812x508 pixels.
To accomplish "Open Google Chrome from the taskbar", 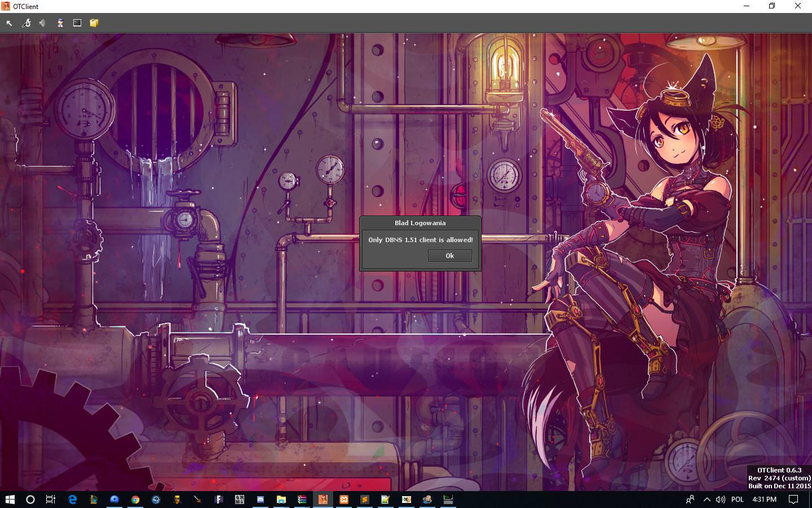I will [x=135, y=500].
